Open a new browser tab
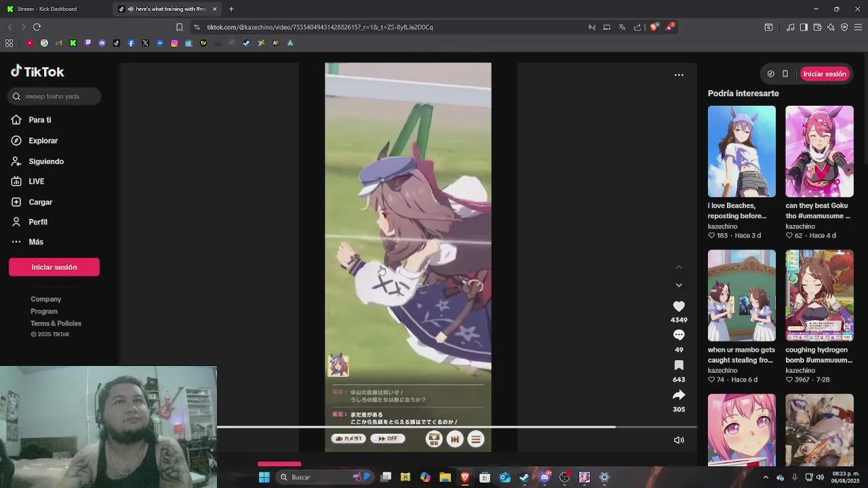Image resolution: width=868 pixels, height=488 pixels. [231, 9]
